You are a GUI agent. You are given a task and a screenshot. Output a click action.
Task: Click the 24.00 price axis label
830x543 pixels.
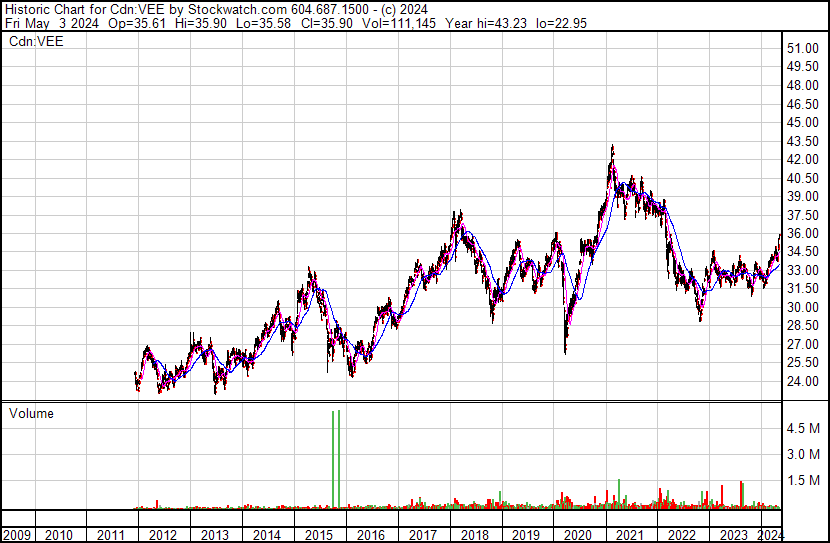coord(802,381)
